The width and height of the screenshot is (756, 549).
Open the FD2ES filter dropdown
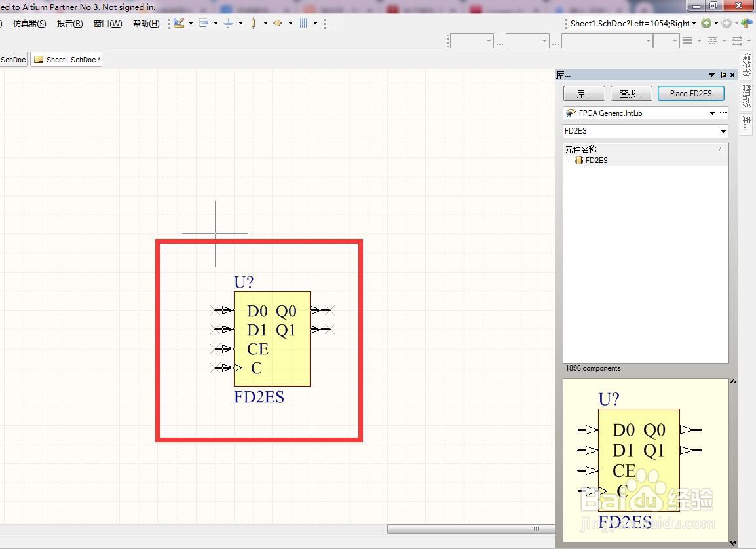pyautogui.click(x=723, y=131)
